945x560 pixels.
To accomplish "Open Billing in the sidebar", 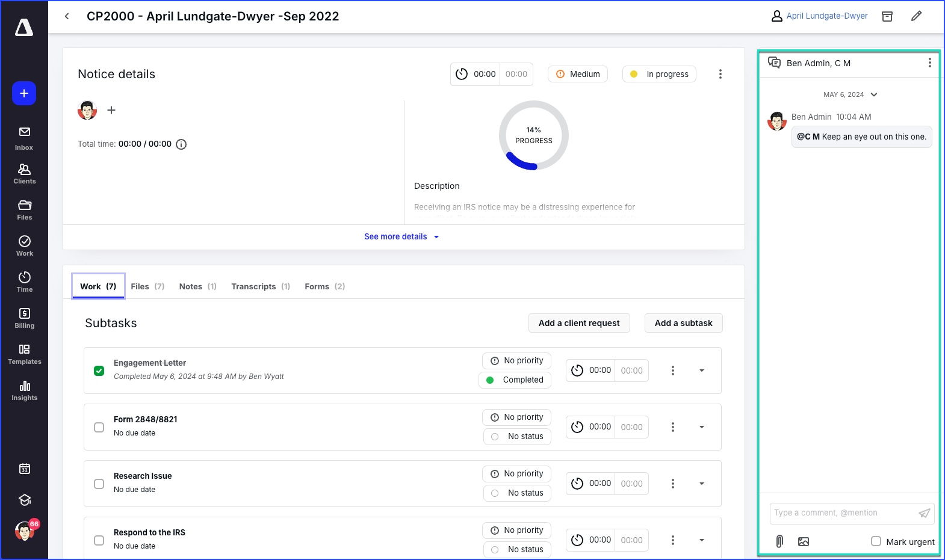I will pyautogui.click(x=24, y=318).
